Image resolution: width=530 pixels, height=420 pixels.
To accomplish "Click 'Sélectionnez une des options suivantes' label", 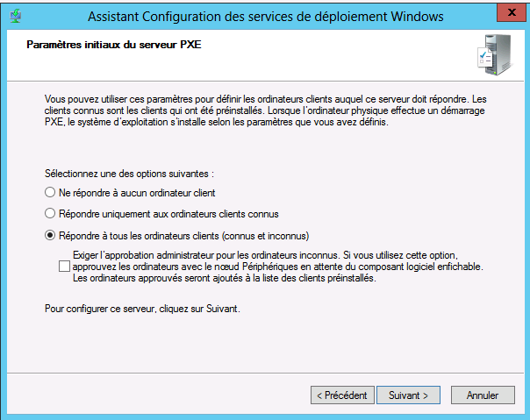I will (129, 174).
